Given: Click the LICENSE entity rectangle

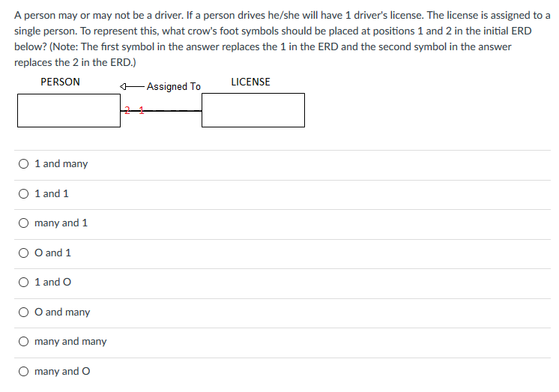Looking at the screenshot, I should [253, 110].
